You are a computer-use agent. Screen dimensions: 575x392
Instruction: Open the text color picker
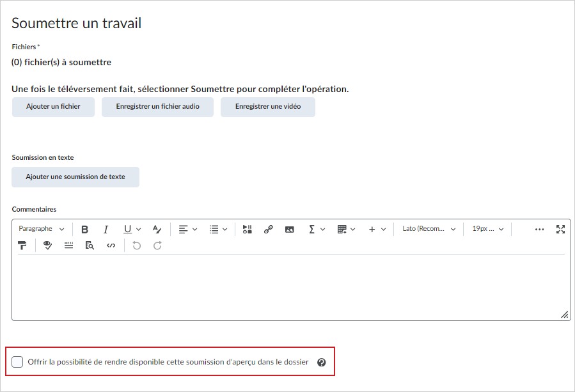(x=157, y=229)
